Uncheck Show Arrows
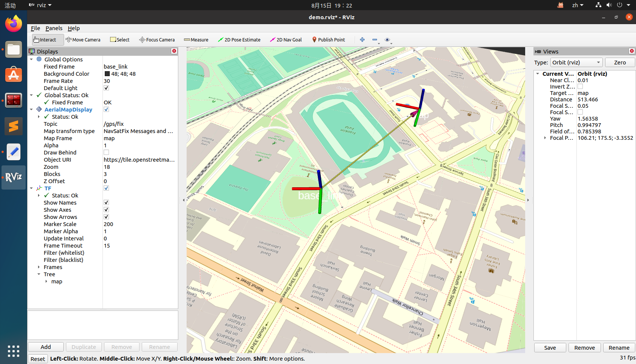This screenshot has width=636, height=364. [106, 217]
